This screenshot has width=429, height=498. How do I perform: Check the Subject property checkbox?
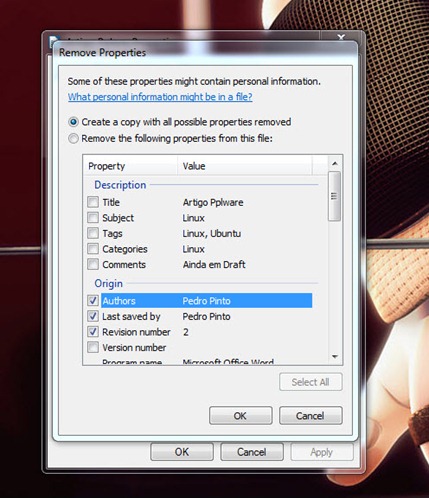point(93,218)
